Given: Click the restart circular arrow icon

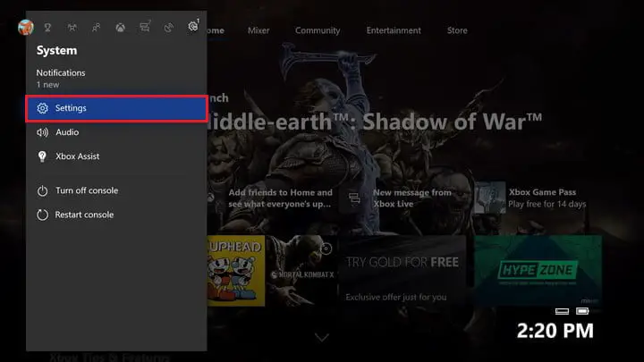Looking at the screenshot, I should pyautogui.click(x=42, y=215).
